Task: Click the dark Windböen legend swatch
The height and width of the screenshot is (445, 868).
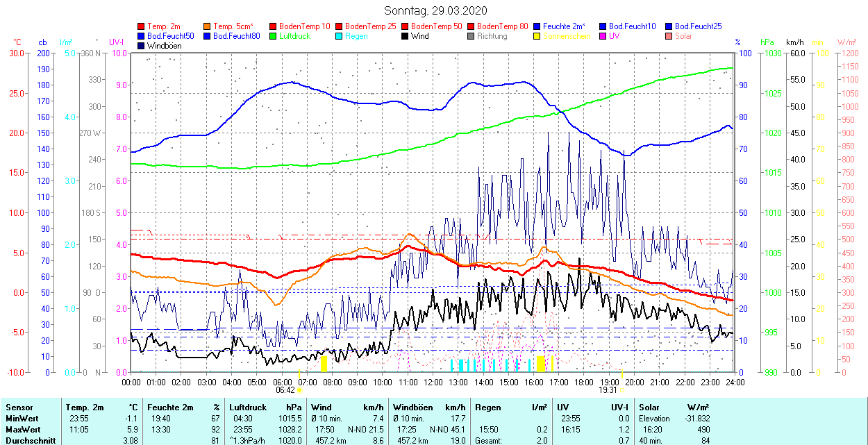Action: [x=142, y=46]
